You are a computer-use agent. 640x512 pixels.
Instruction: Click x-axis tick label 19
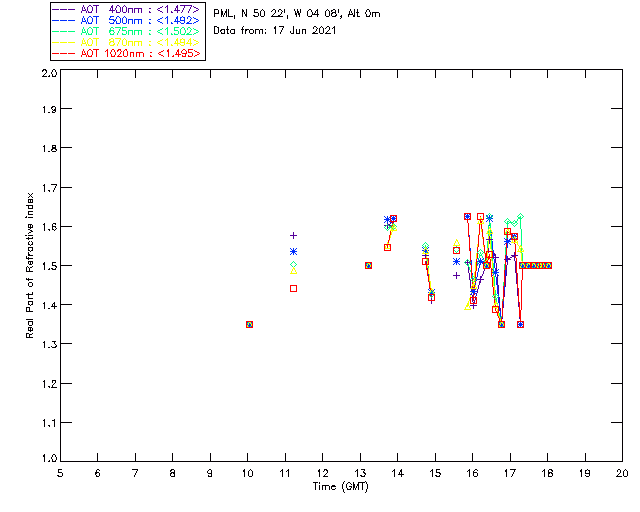click(585, 473)
